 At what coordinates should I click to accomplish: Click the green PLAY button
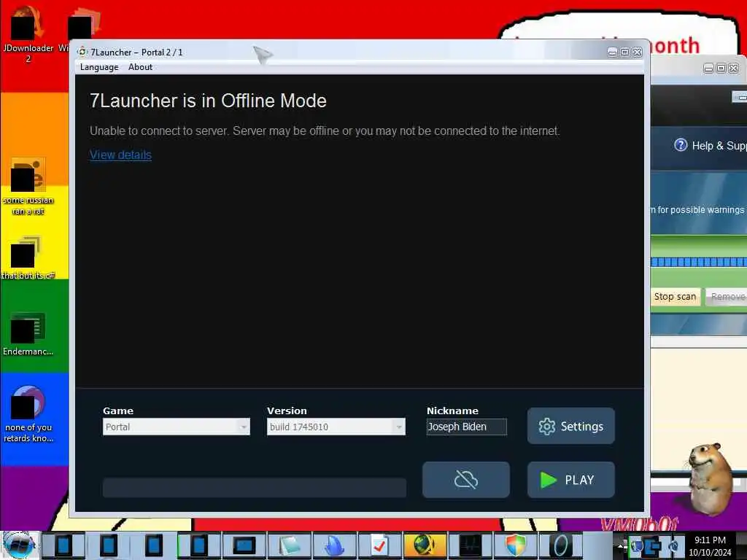570,480
